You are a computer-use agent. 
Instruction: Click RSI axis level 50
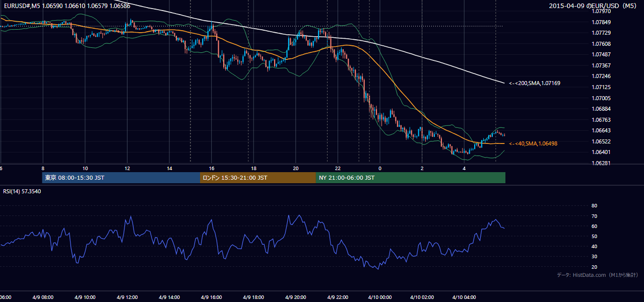tap(594, 236)
